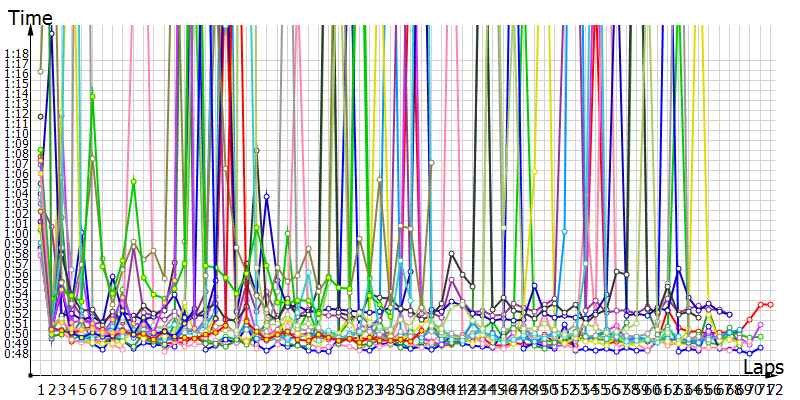Select the green peak marker at lap 10
Viewport: 800px width, 400px height.
pos(133,181)
